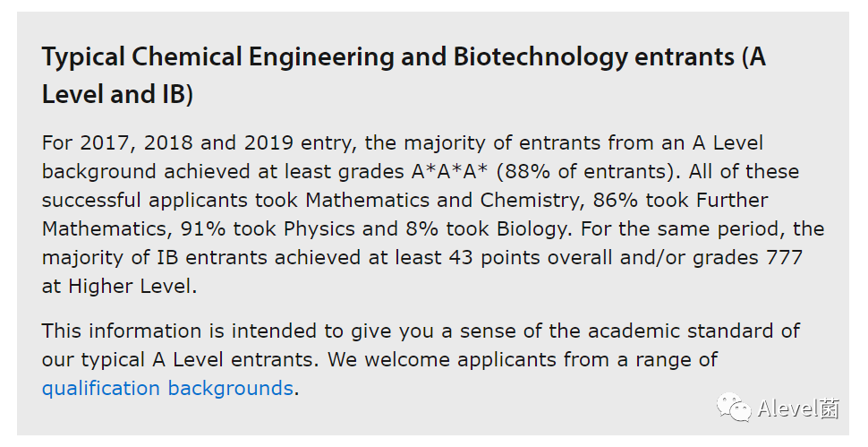This screenshot has height=447, width=868.
Task: Click the Alevel watermark text
Action: click(797, 408)
